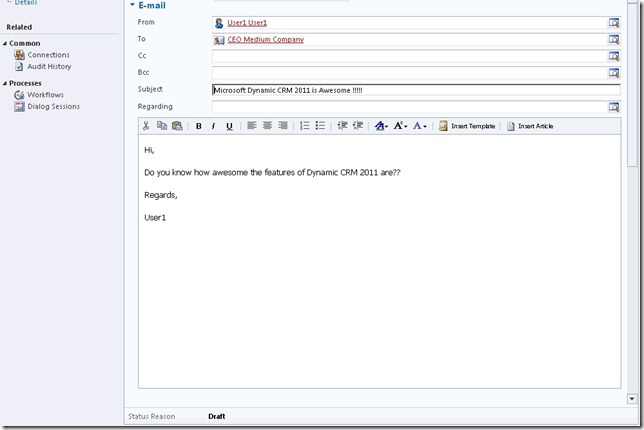Open Workflows under Processes
The width and height of the screenshot is (644, 430).
[45, 94]
